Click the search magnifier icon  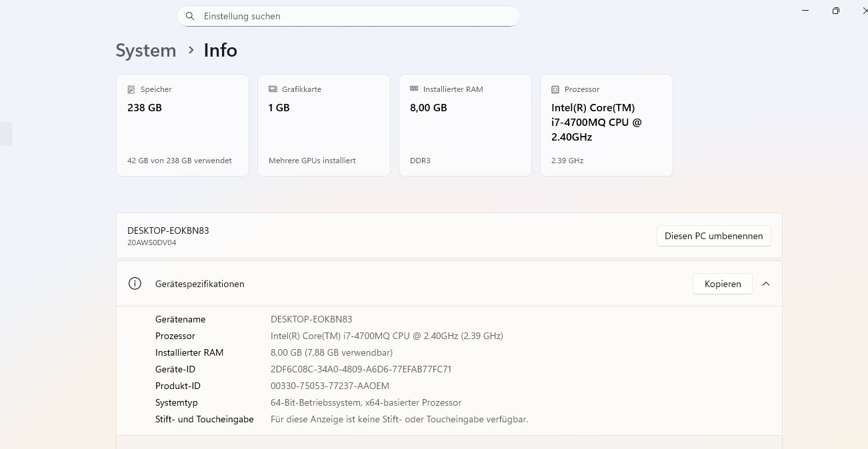[190, 16]
